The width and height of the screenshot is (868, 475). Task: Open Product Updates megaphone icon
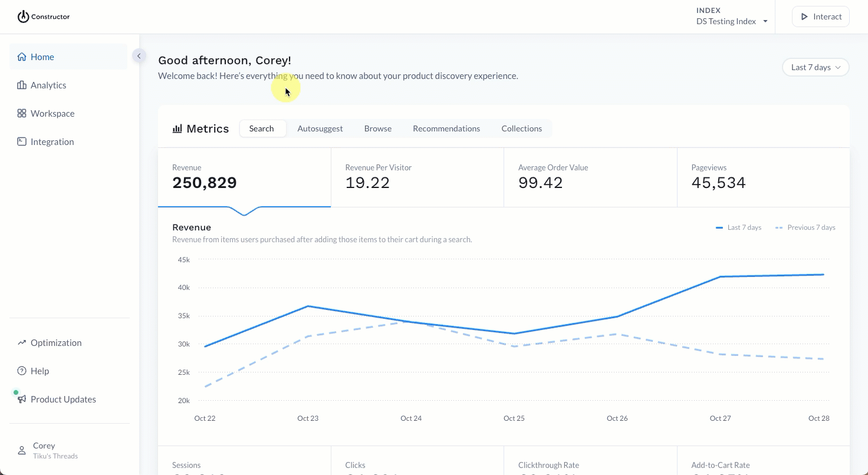click(22, 400)
